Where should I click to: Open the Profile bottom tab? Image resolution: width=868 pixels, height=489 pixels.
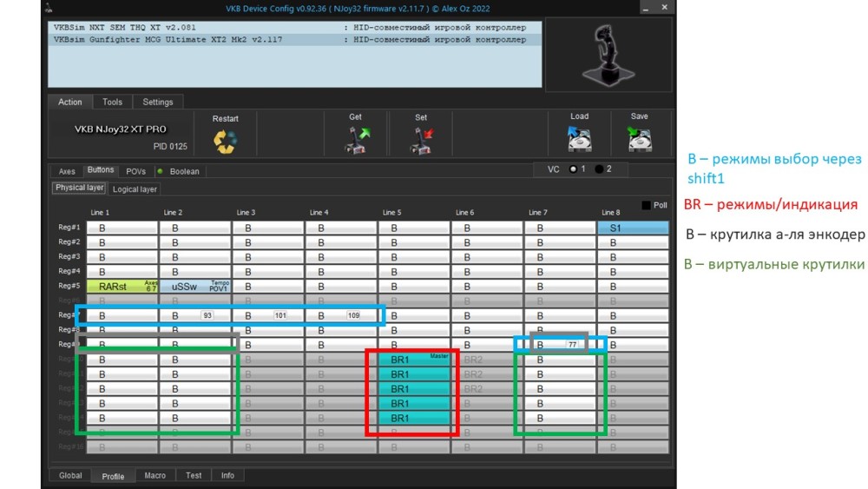[x=113, y=476]
